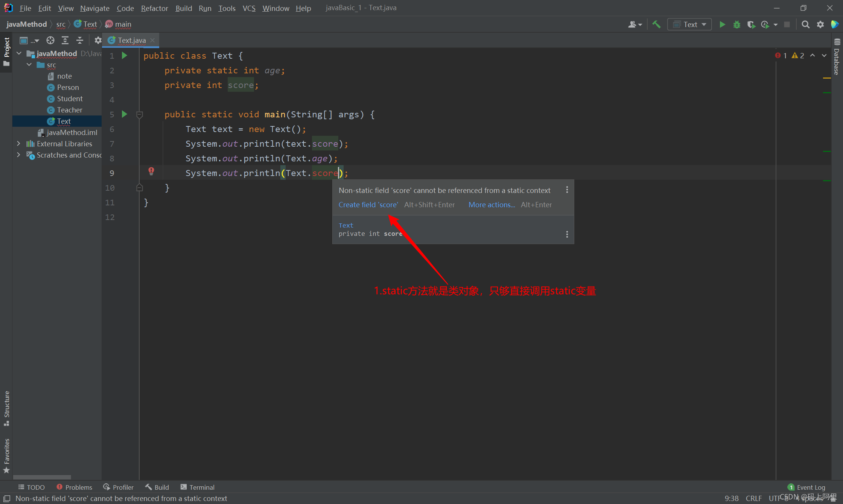Screen dimensions: 843x504
Task: Click the Build project hammer icon
Action: 656,24
